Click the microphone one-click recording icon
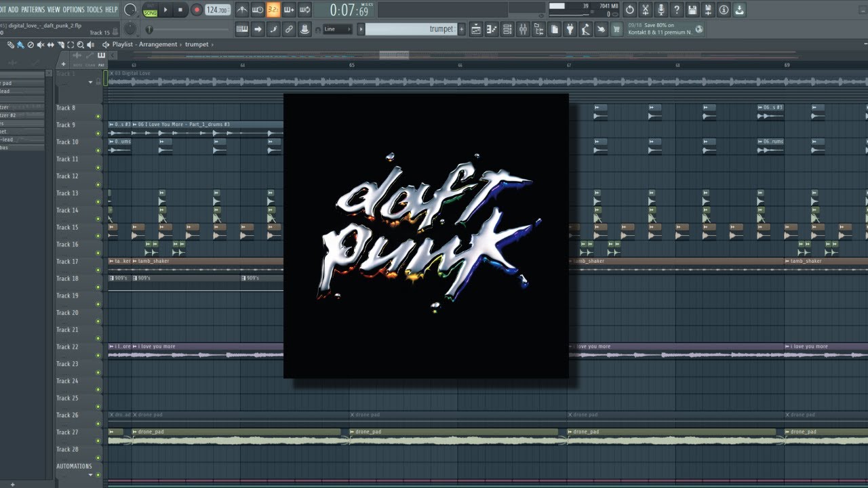868x488 pixels. [661, 9]
